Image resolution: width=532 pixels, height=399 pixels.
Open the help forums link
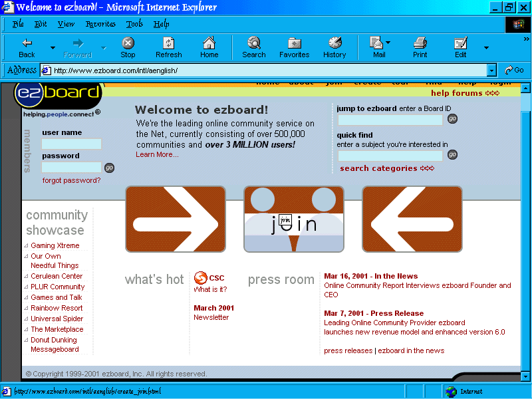tap(465, 93)
